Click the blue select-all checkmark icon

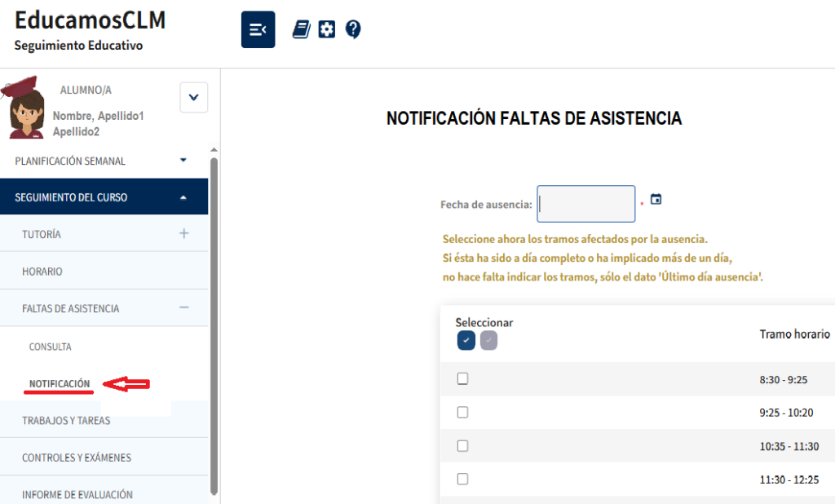pyautogui.click(x=466, y=341)
